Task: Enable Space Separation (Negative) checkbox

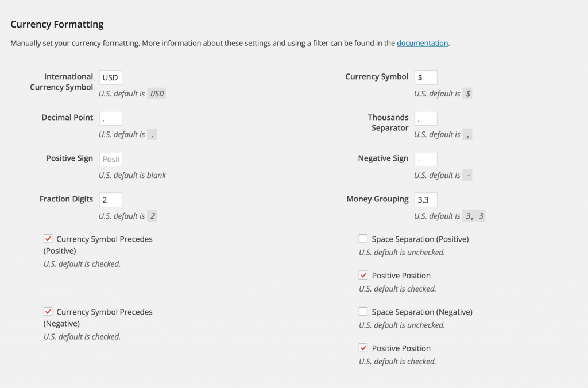Action: [363, 312]
